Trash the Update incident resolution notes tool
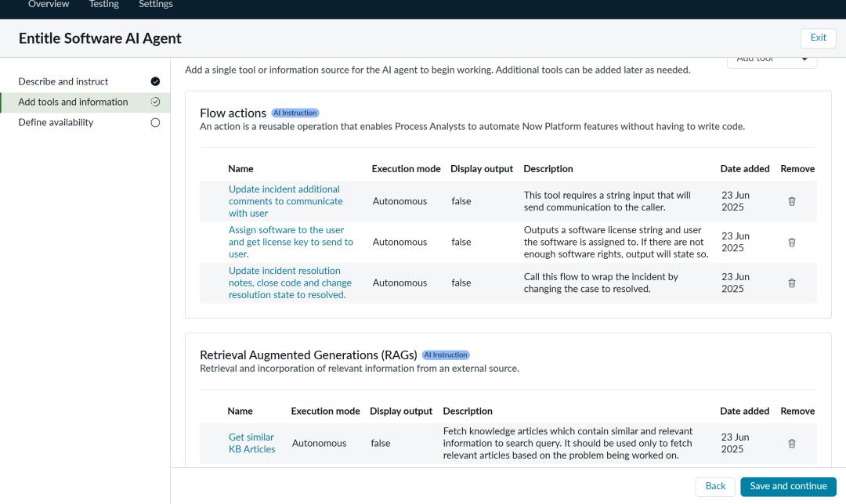846x504 pixels. [791, 283]
